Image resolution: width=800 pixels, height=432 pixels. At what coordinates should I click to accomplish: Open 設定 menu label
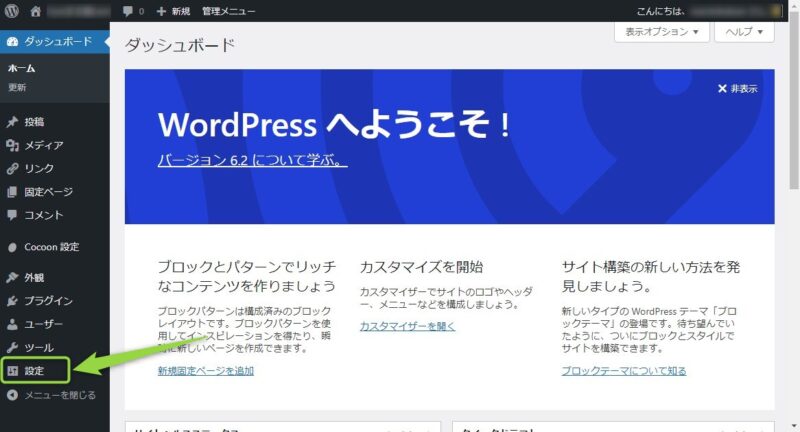coord(34,371)
